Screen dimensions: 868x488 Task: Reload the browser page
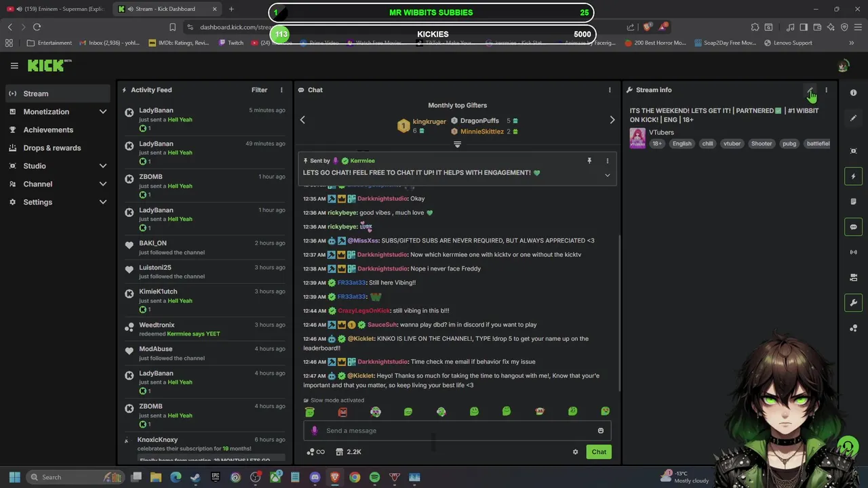37,27
